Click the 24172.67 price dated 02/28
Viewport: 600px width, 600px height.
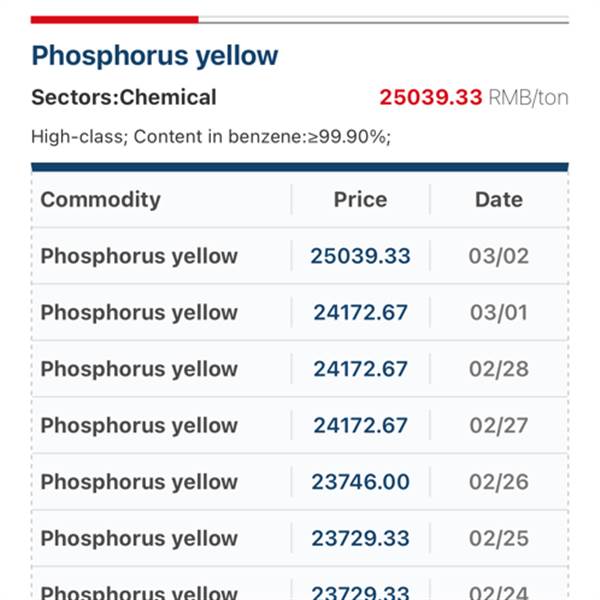[x=360, y=369]
